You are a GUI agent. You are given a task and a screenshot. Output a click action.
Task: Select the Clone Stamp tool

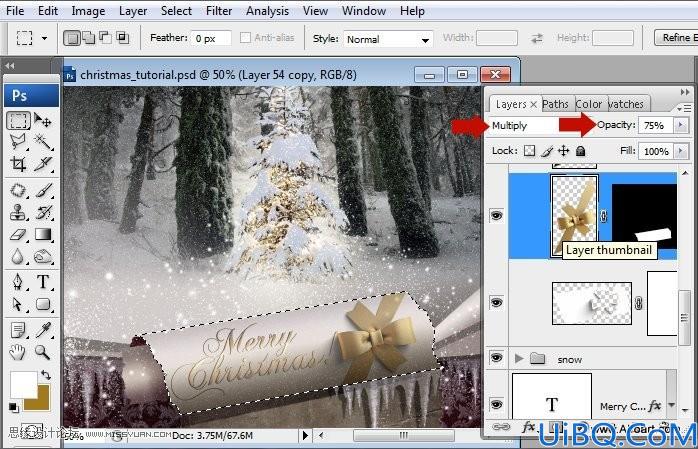18,212
